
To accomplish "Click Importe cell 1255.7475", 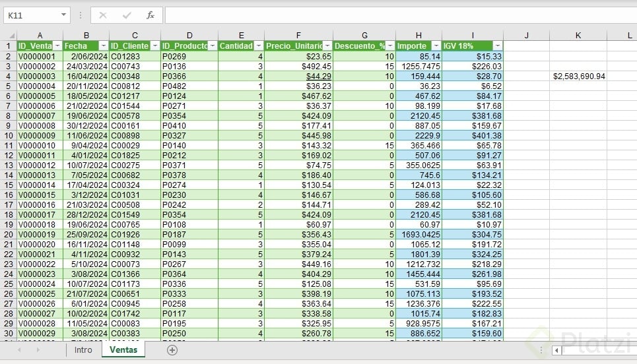I will click(x=419, y=66).
